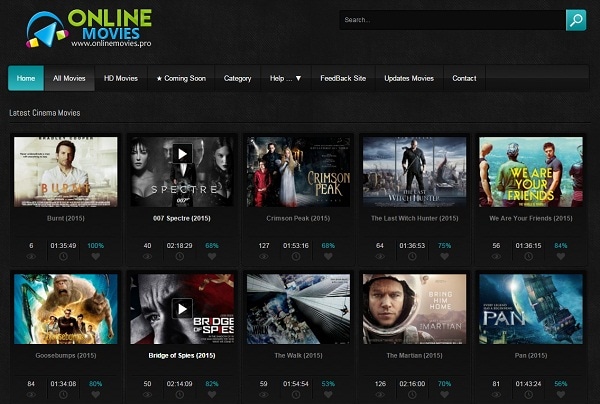
Task: Click the search magnifier button
Action: click(576, 20)
